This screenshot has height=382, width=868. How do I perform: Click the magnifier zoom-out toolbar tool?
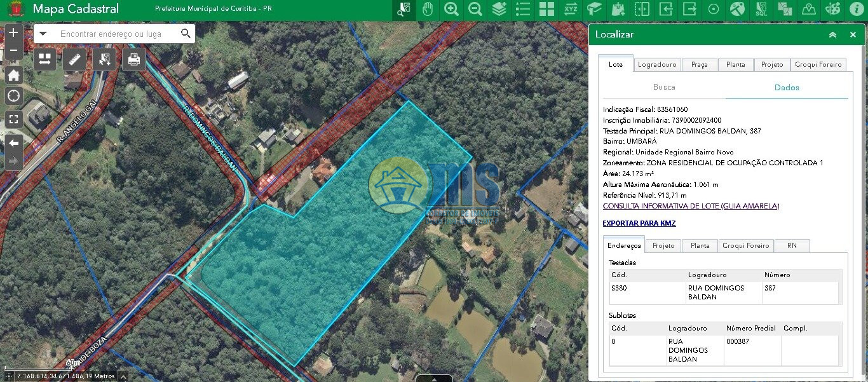tap(475, 10)
